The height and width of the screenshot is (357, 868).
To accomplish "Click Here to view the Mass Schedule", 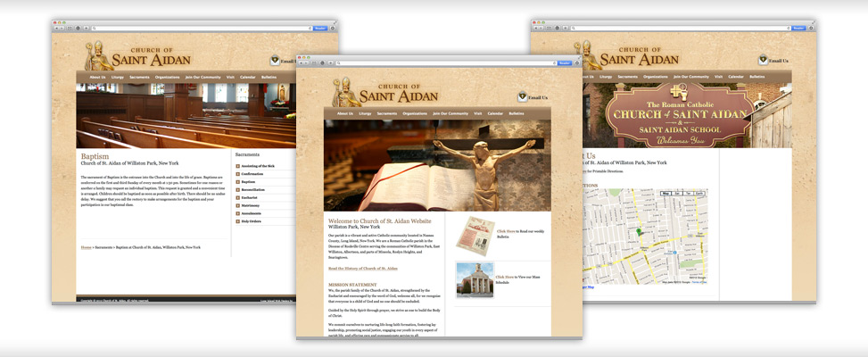I will [x=505, y=277].
